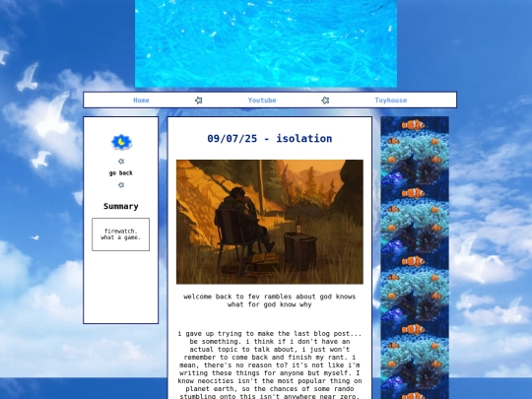Click the small arrow below go back
The height and width of the screenshot is (399, 532).
point(121,185)
